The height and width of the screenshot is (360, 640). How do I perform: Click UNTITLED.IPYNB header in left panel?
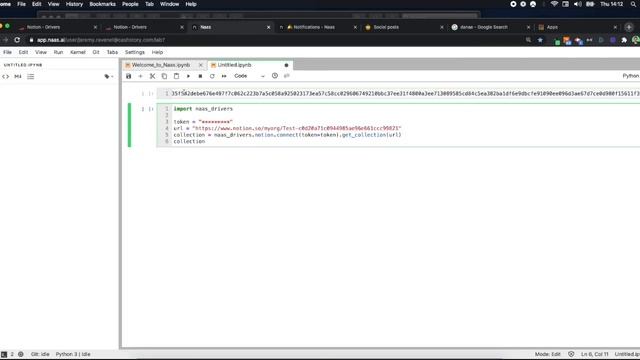click(23, 65)
